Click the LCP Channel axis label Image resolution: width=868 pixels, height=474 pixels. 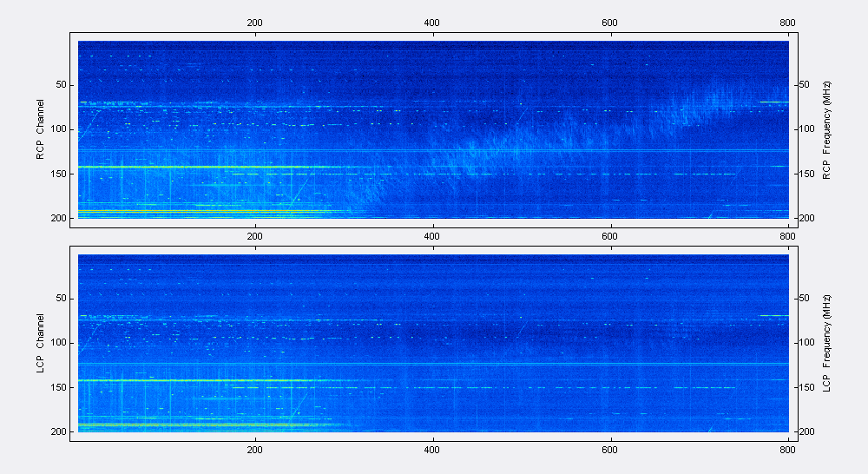40,343
